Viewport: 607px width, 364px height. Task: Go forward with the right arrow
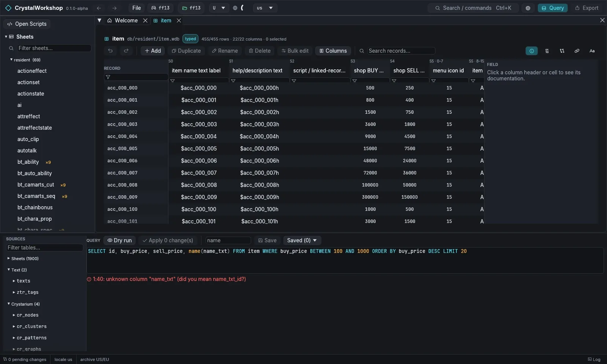point(114,8)
